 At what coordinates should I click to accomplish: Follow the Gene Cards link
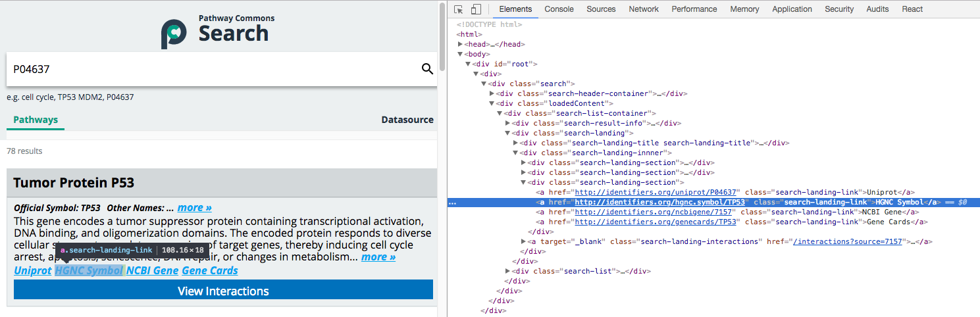tap(210, 270)
